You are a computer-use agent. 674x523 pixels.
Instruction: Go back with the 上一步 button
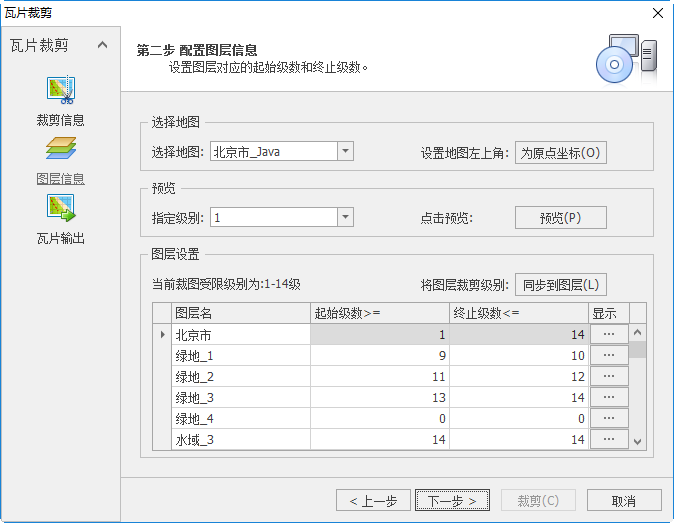coord(373,501)
